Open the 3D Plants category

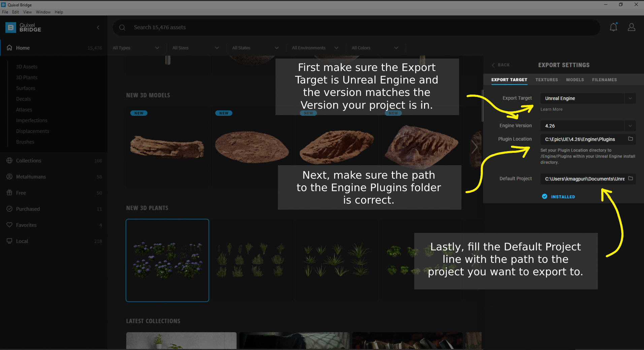coord(27,77)
